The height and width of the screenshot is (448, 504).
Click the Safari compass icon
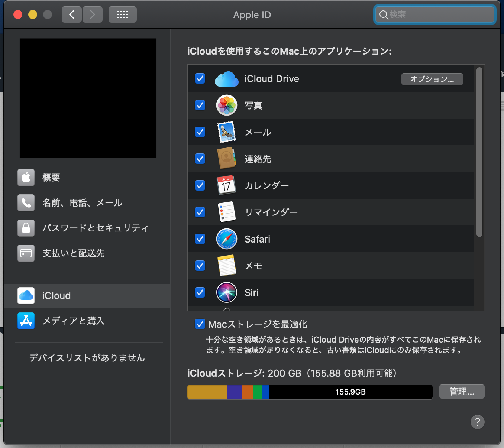click(226, 239)
